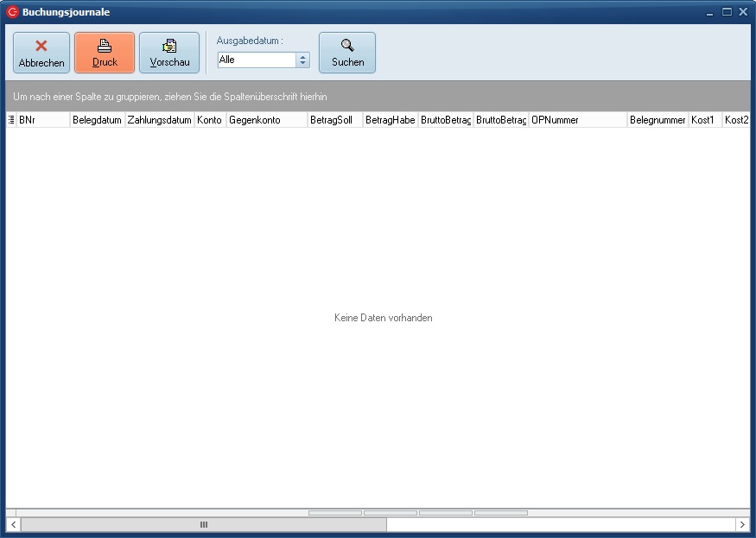Click the OPNummer column header
The height and width of the screenshot is (538, 756).
coord(577,120)
